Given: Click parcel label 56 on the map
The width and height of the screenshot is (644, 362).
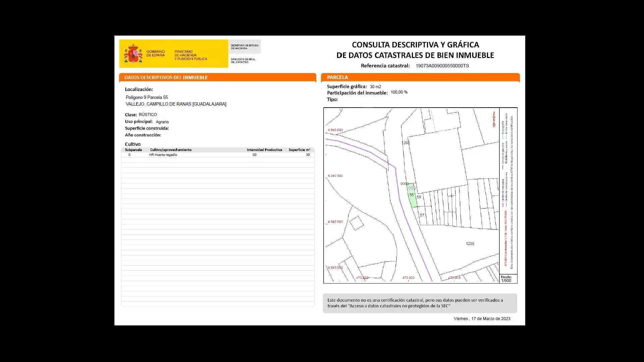Looking at the screenshot, I should (x=419, y=197).
